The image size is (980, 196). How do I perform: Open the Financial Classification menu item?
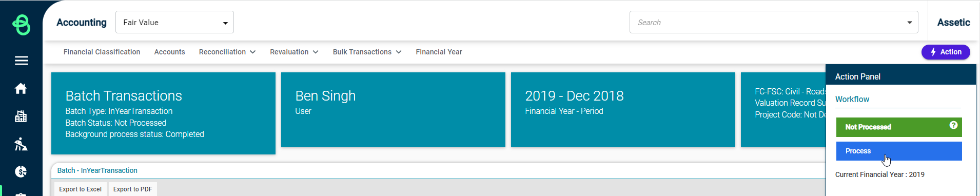tap(102, 52)
